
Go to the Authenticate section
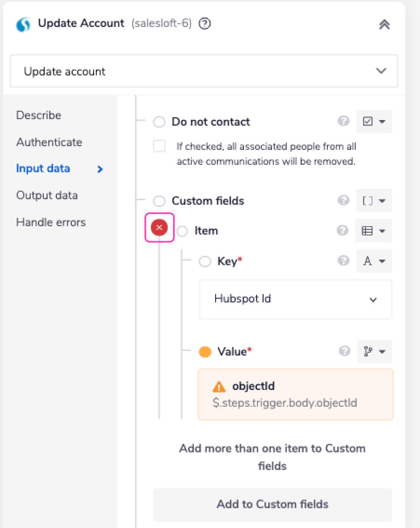[x=49, y=142]
